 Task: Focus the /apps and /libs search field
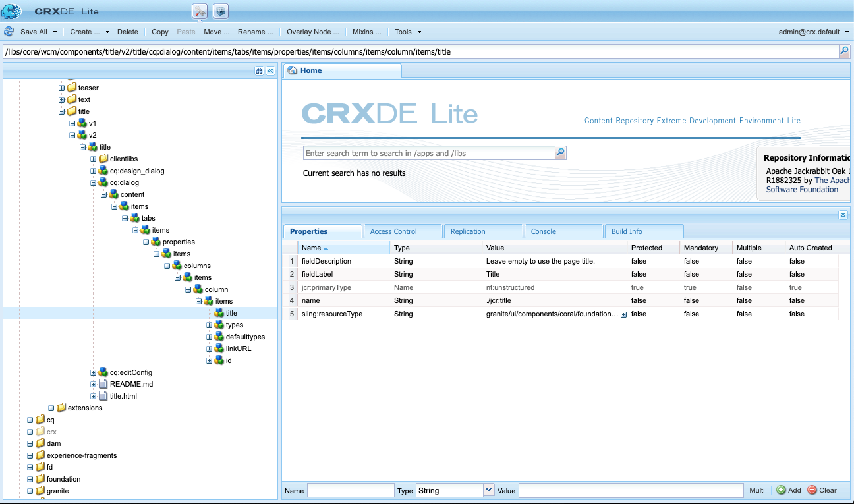click(x=429, y=153)
